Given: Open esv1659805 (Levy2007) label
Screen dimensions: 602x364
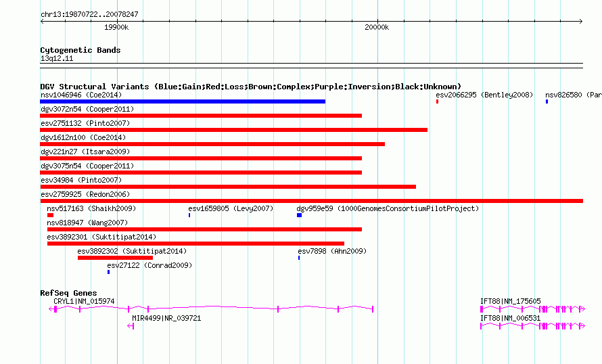Looking at the screenshot, I should tap(231, 208).
